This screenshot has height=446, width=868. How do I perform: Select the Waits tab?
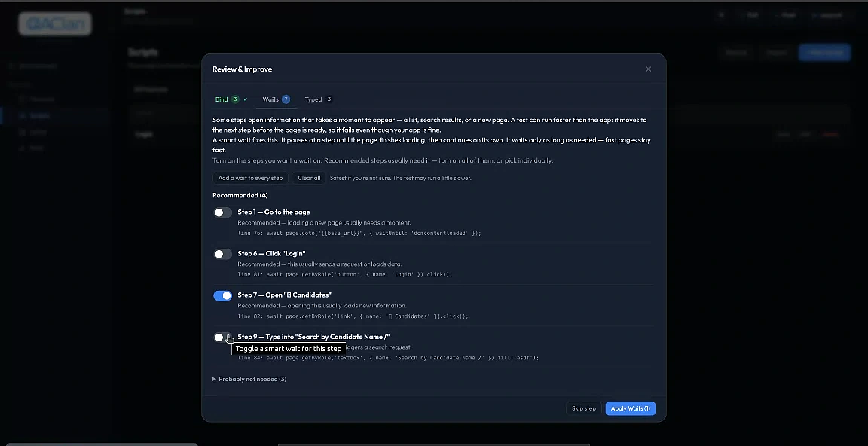click(x=276, y=99)
